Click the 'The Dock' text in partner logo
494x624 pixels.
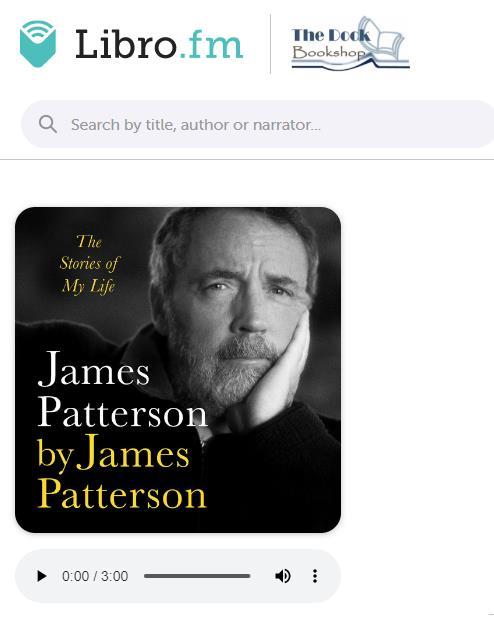click(331, 35)
